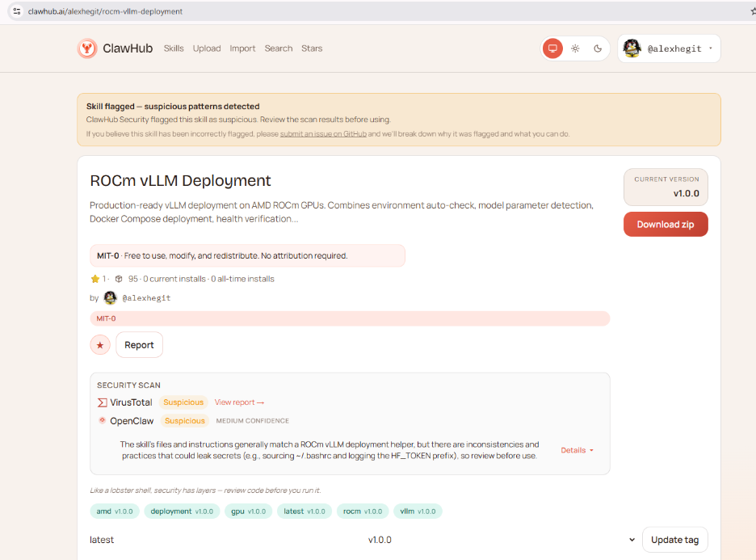Click the SECURITY SCAN heading

pyautogui.click(x=128, y=385)
